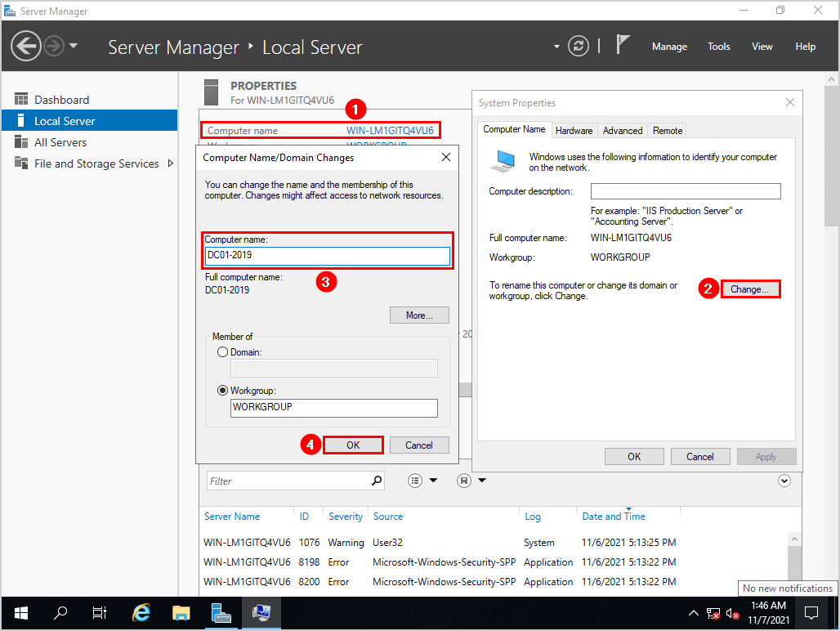Screen dimensions: 840x631
Task: Click OK in System Properties
Action: [634, 456]
